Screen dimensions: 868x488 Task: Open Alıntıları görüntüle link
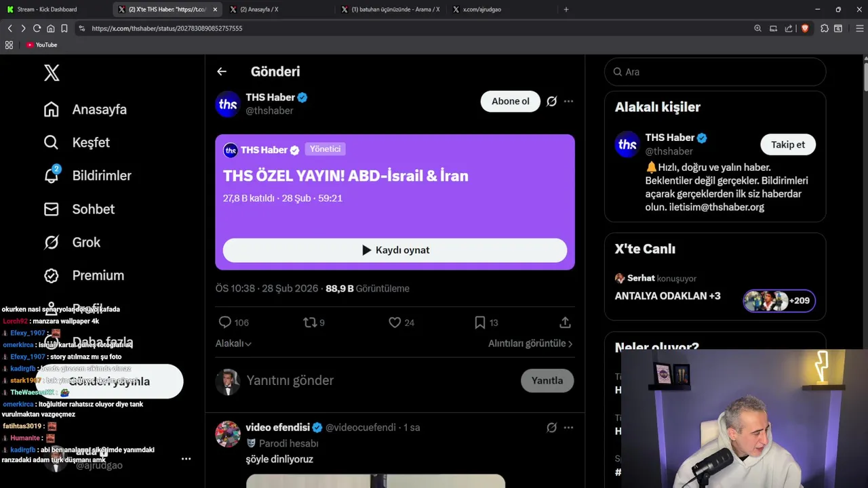(530, 344)
